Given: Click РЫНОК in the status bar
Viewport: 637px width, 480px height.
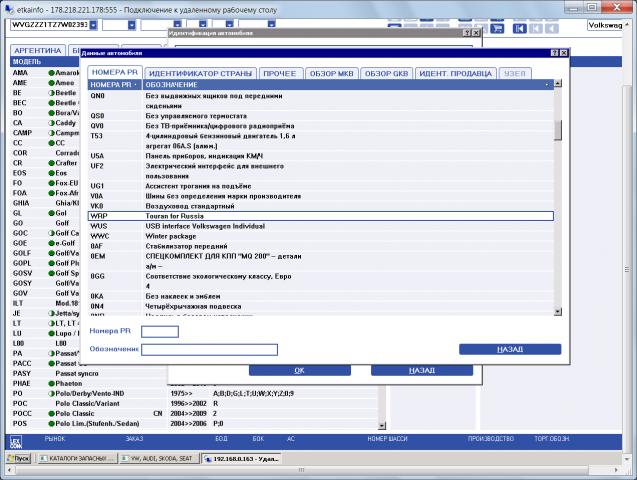Looking at the screenshot, I should point(55,439).
